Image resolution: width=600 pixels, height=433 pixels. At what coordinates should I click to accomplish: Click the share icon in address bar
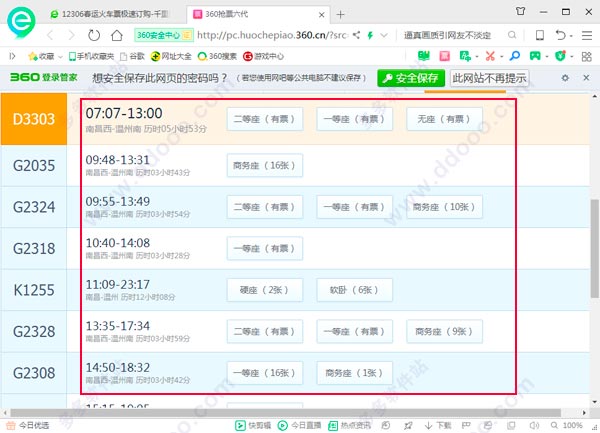click(356, 35)
